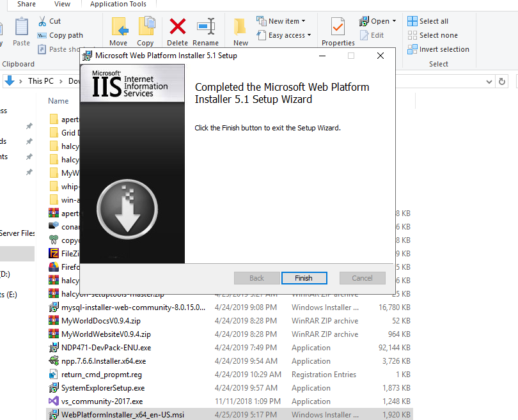Click the disabled Back button
This screenshot has height=420, width=518.
[256, 278]
